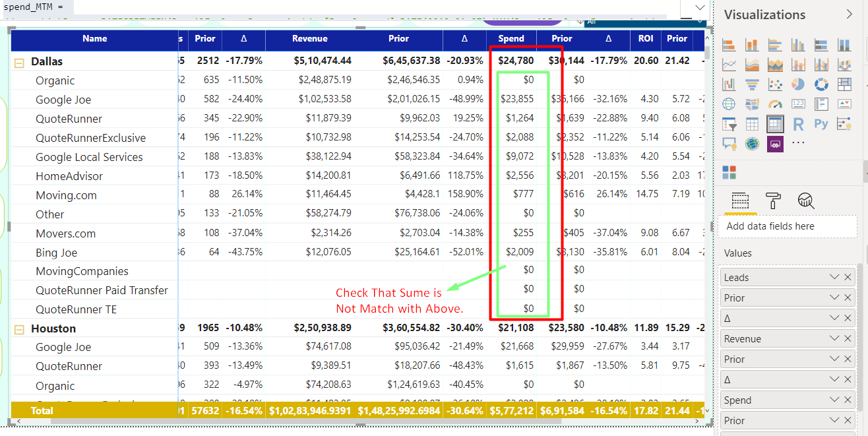Open the Revenue field dropdown menu
Viewport: 868px width, 436px height.
pyautogui.click(x=834, y=338)
